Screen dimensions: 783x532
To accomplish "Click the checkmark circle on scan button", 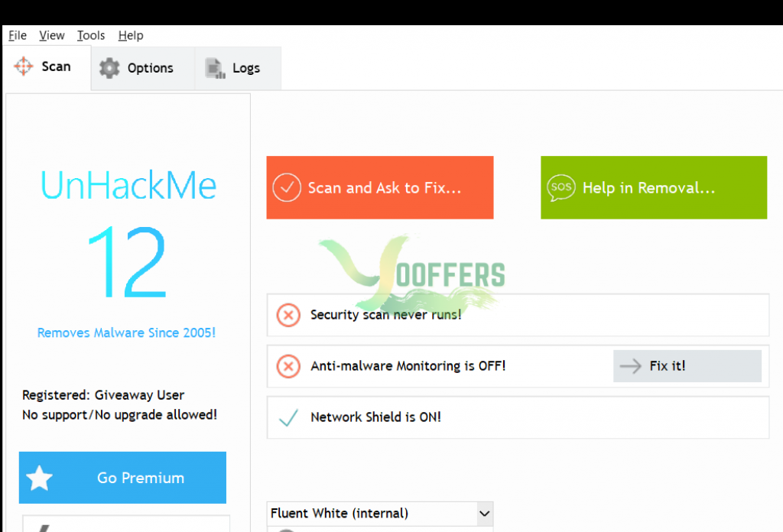I will [287, 187].
